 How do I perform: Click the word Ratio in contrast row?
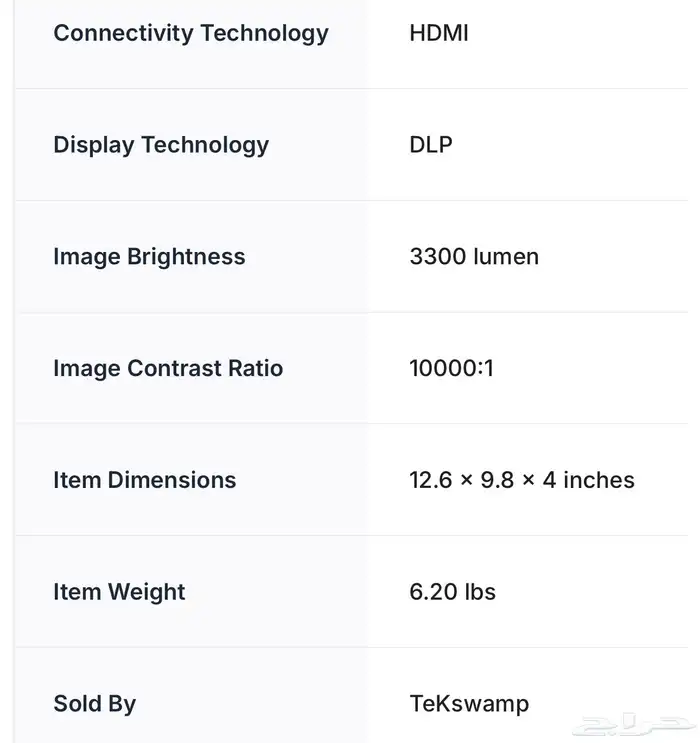click(255, 368)
